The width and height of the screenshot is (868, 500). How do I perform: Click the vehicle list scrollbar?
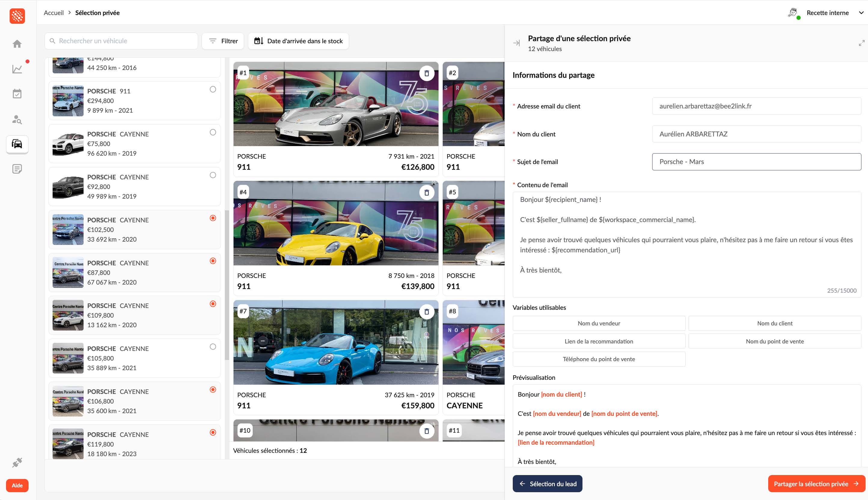226,285
